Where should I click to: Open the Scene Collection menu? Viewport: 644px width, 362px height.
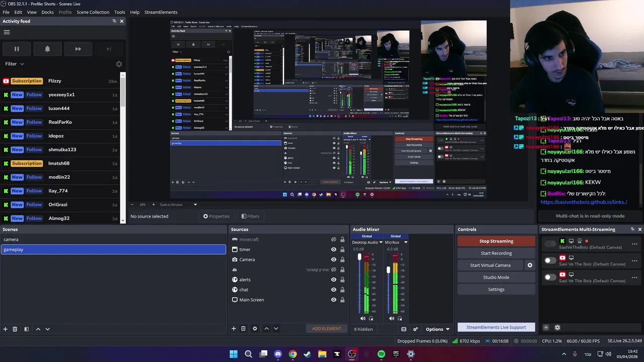point(93,12)
